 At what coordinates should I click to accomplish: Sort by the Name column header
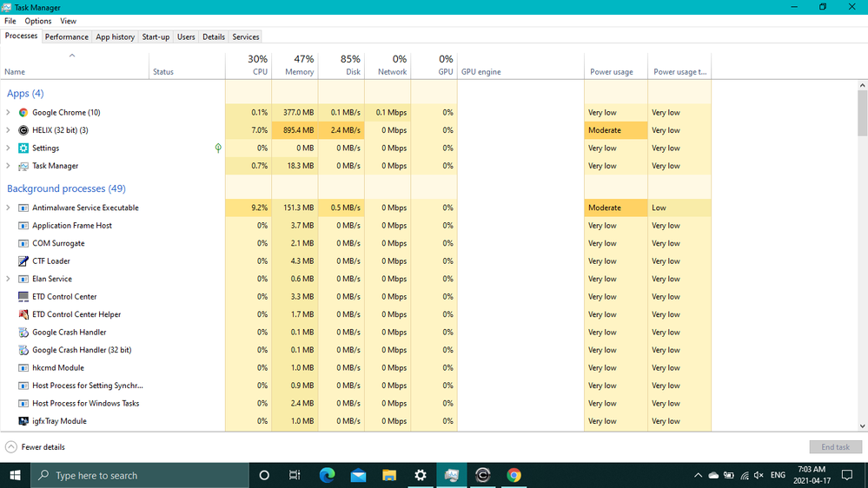[x=75, y=65]
